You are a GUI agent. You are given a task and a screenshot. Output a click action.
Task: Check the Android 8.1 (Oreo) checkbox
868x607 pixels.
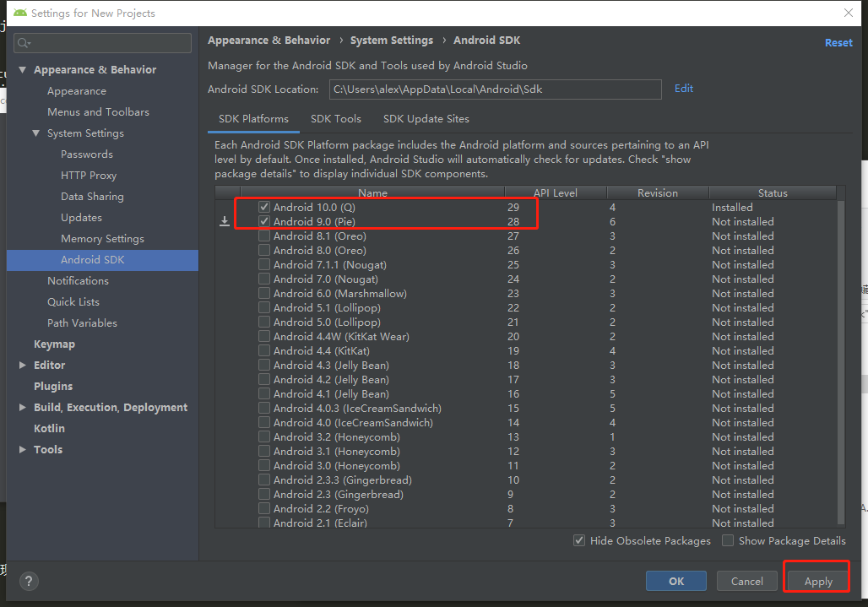(264, 236)
